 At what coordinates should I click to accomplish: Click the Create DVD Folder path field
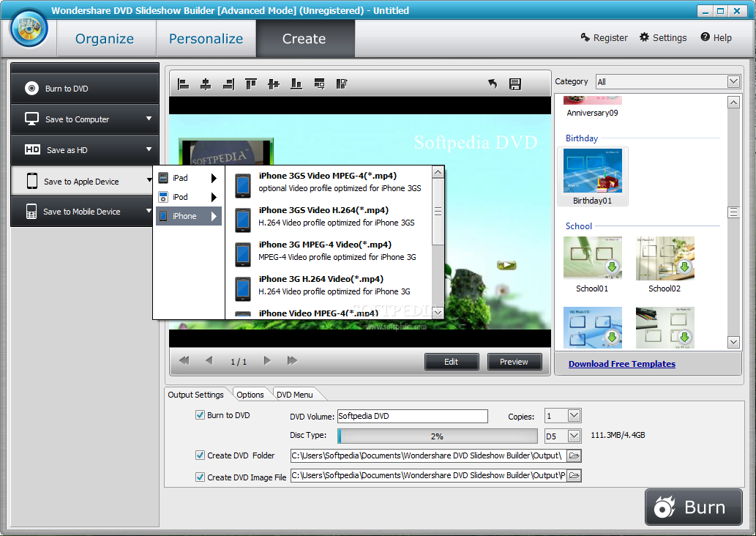point(428,455)
